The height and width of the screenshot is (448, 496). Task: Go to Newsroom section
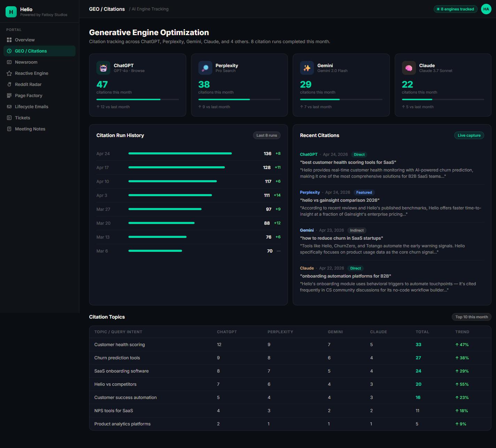(x=39, y=62)
